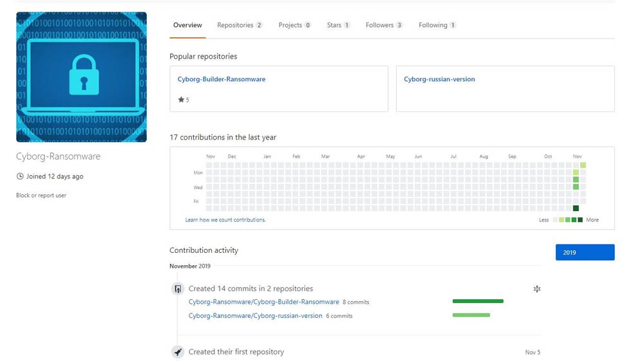Screen dimensions: 644x361
Task: Click the darkest green contribution square in November
Action: [576, 208]
